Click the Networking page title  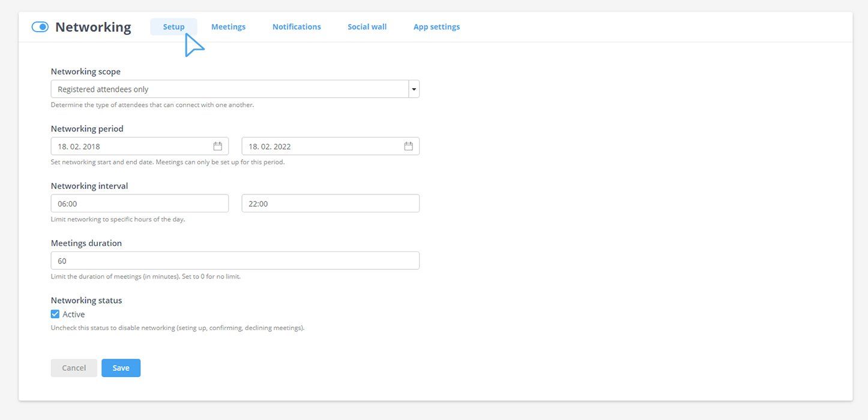(x=93, y=27)
